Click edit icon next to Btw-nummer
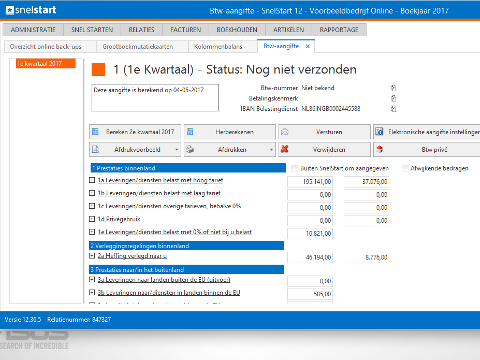 tap(393, 88)
